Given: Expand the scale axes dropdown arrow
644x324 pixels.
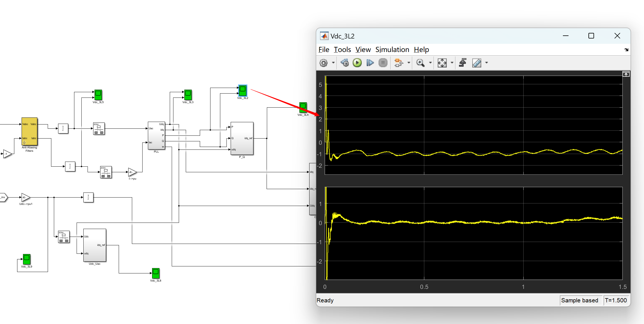Looking at the screenshot, I should pos(452,63).
